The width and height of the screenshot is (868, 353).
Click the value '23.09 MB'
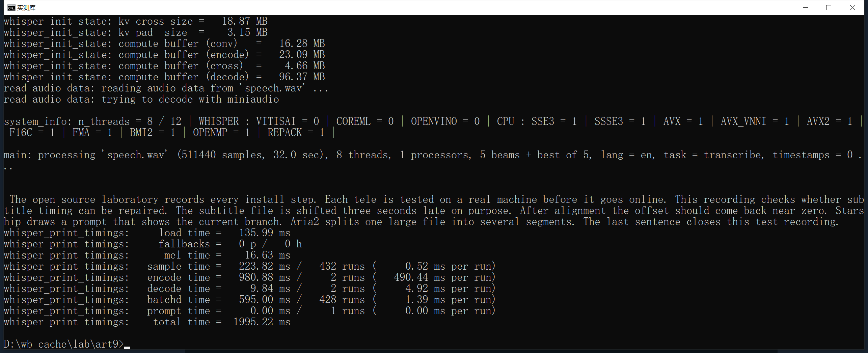click(302, 55)
